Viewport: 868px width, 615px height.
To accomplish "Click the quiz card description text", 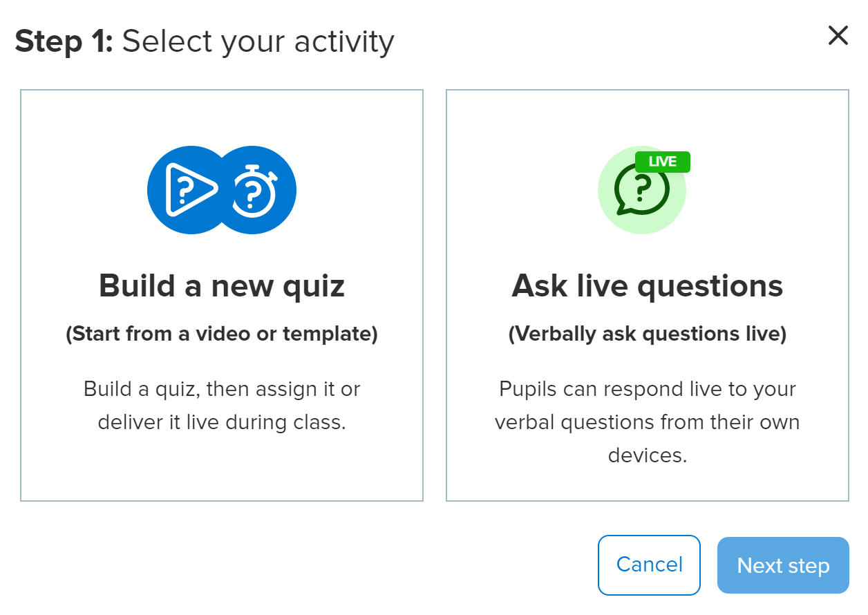I will [221, 406].
